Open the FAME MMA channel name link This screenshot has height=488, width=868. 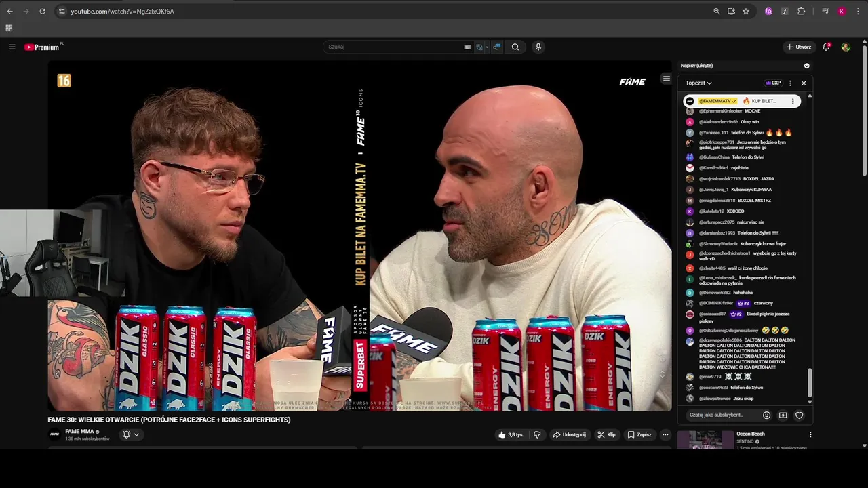coord(79,432)
